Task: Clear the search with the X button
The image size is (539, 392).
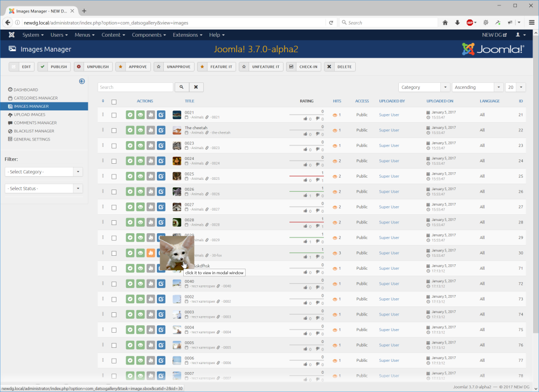Action: 196,87
